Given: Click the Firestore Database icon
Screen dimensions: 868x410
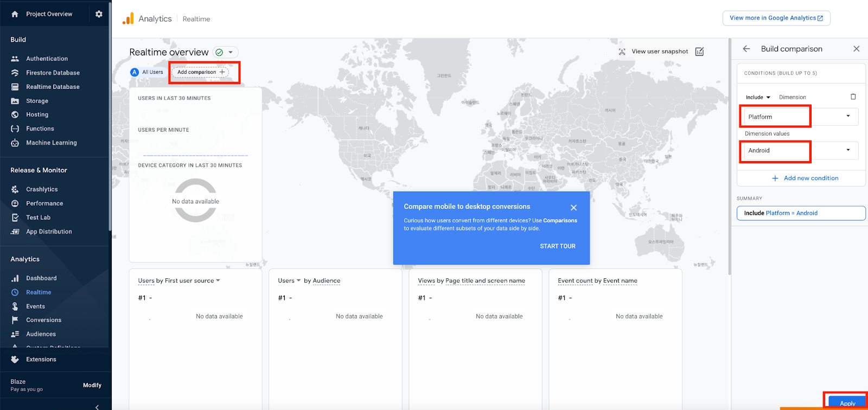Looking at the screenshot, I should [x=15, y=73].
